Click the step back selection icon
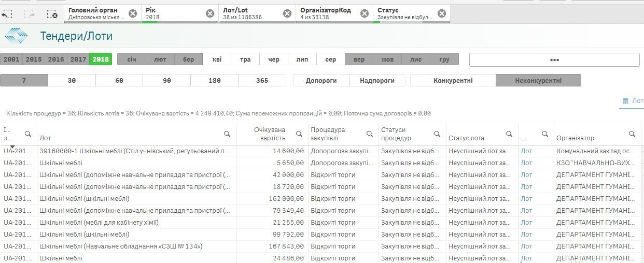 [x=7, y=14]
